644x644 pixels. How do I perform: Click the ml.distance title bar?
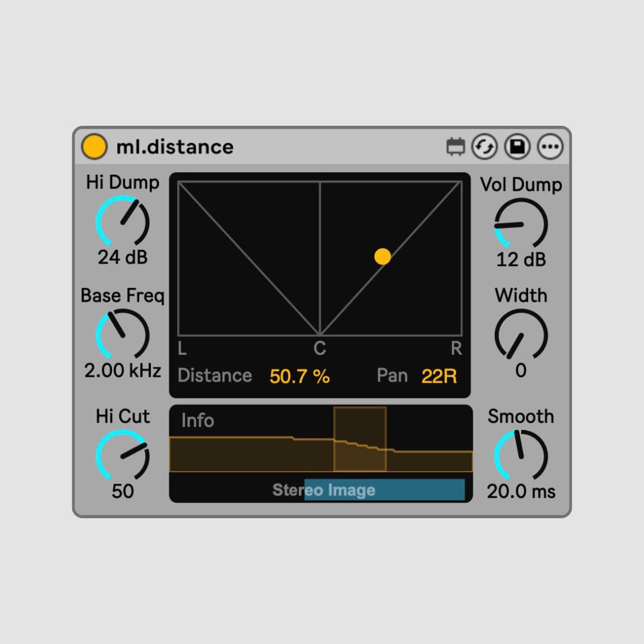(173, 147)
